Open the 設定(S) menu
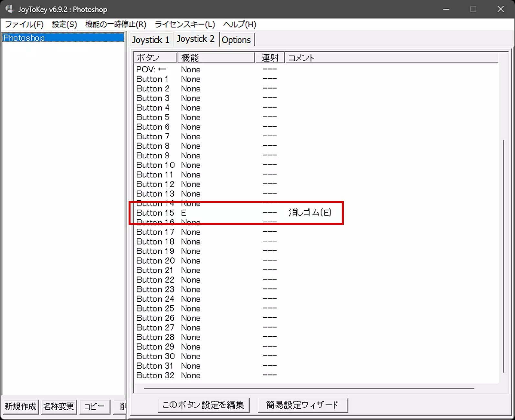 (x=65, y=25)
